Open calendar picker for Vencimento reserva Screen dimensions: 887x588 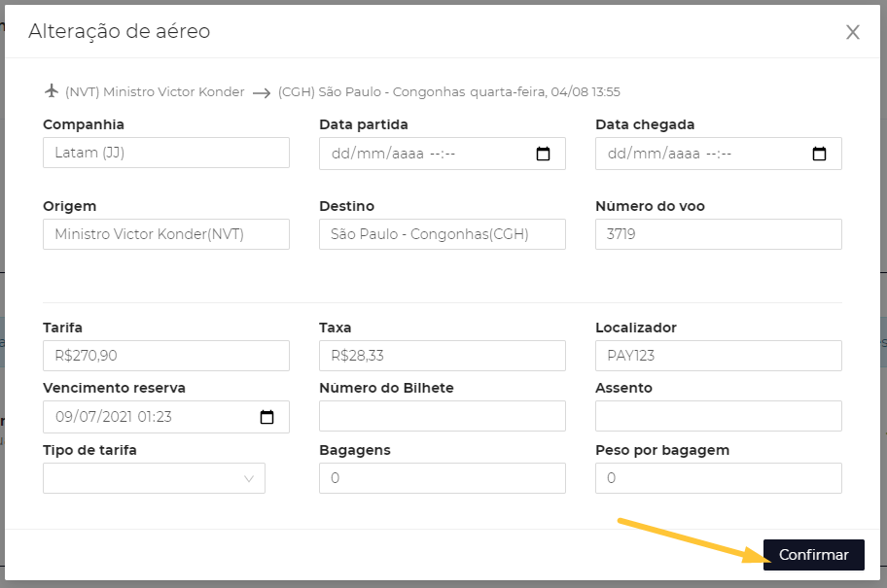click(266, 417)
